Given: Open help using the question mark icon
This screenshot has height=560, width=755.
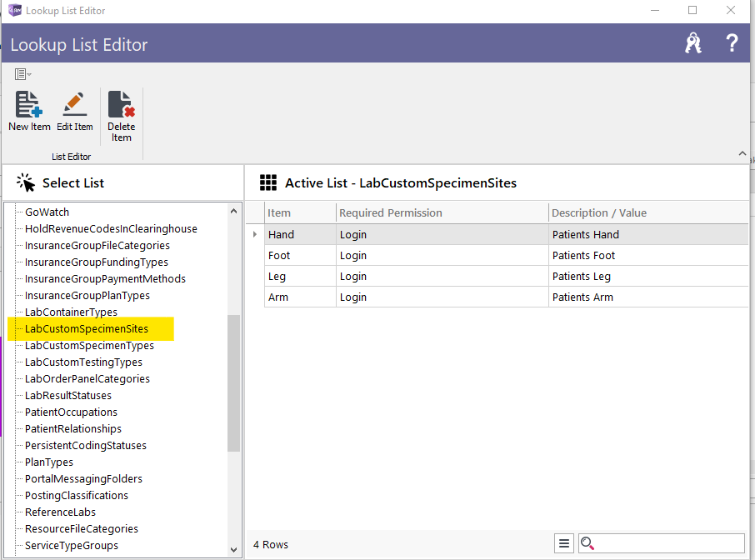Looking at the screenshot, I should (732, 42).
